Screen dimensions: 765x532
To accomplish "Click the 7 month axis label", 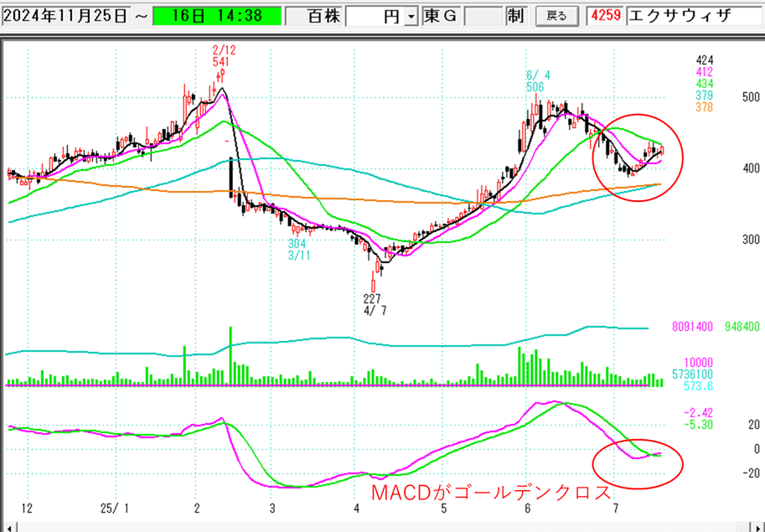I will point(616,509).
